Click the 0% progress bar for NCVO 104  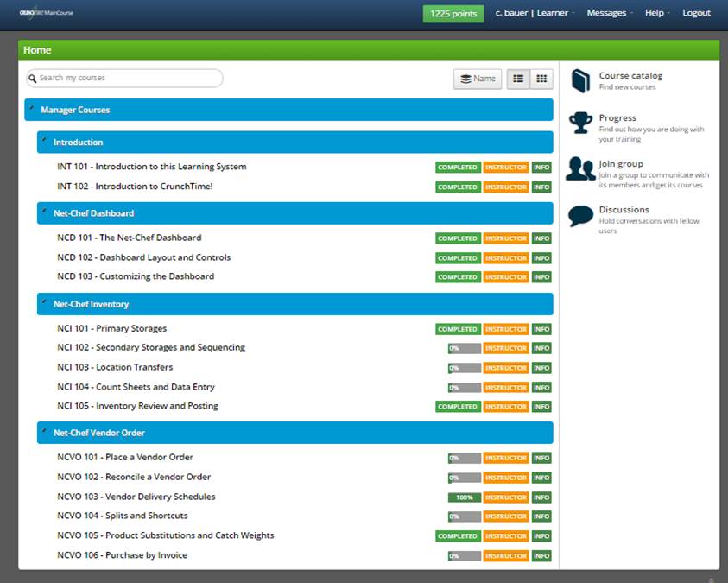coord(465,516)
